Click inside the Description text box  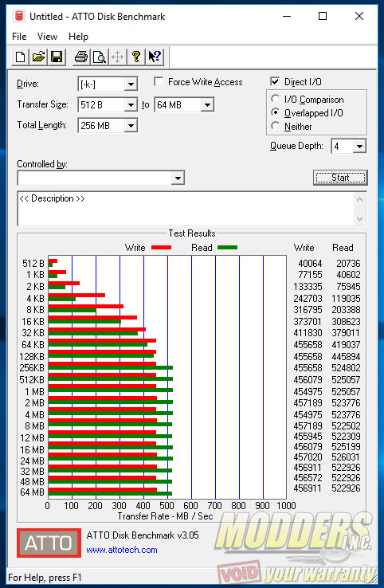tap(186, 209)
